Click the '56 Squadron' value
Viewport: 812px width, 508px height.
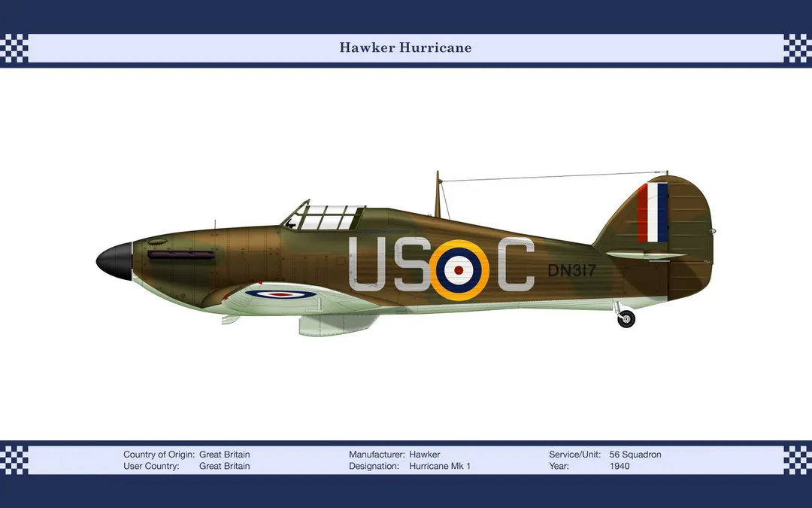(x=635, y=455)
